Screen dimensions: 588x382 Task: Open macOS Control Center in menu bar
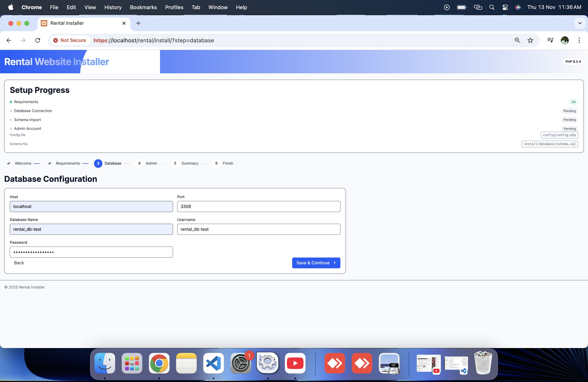coord(505,7)
